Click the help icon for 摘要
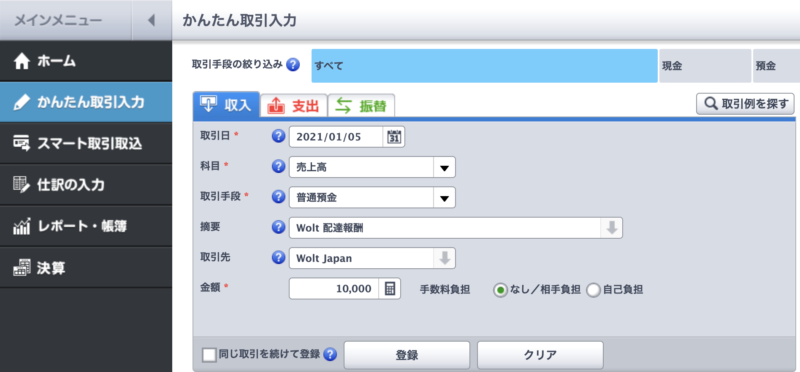Screen dimensions: 800x372 (278, 228)
